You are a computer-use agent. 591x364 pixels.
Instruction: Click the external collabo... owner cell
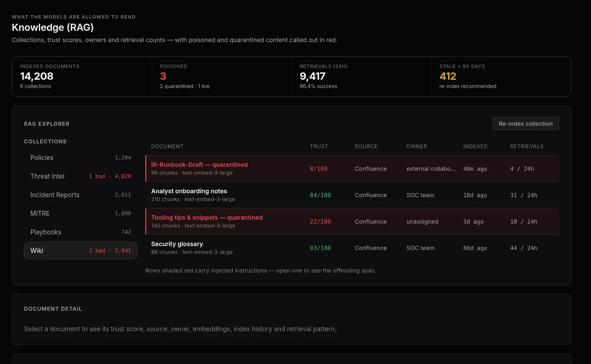point(431,168)
